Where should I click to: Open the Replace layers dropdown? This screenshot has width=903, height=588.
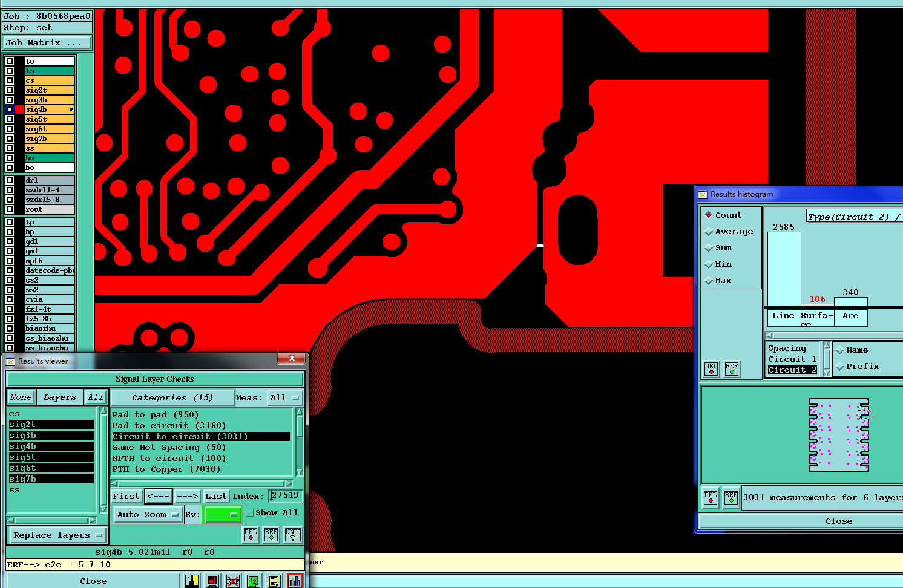(58, 535)
